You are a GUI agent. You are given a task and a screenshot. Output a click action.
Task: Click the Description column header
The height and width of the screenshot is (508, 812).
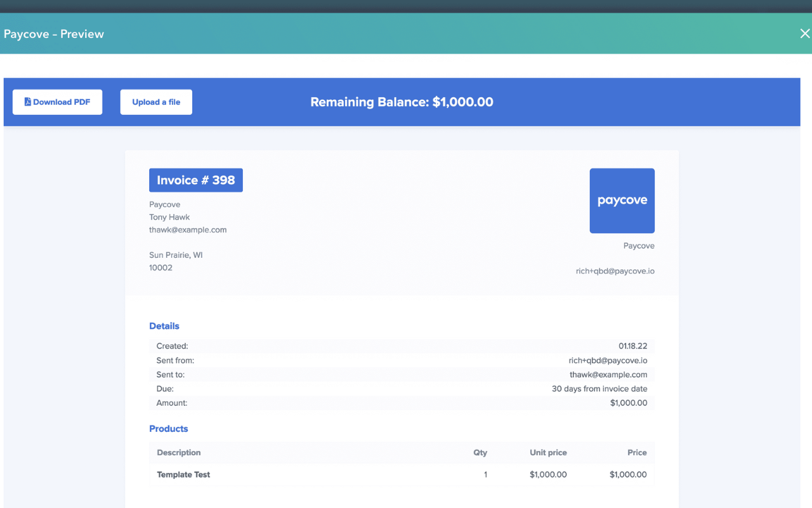(x=179, y=453)
